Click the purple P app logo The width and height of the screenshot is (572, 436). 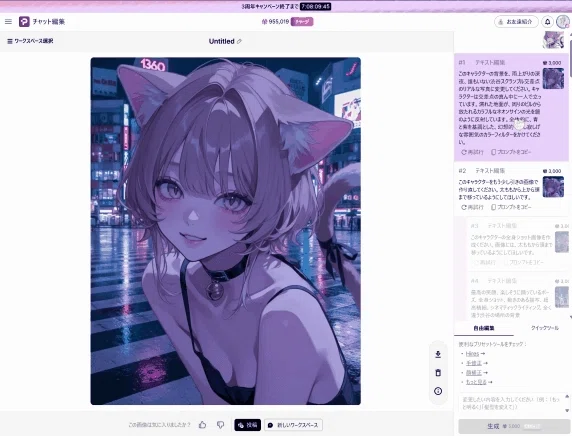click(24, 22)
